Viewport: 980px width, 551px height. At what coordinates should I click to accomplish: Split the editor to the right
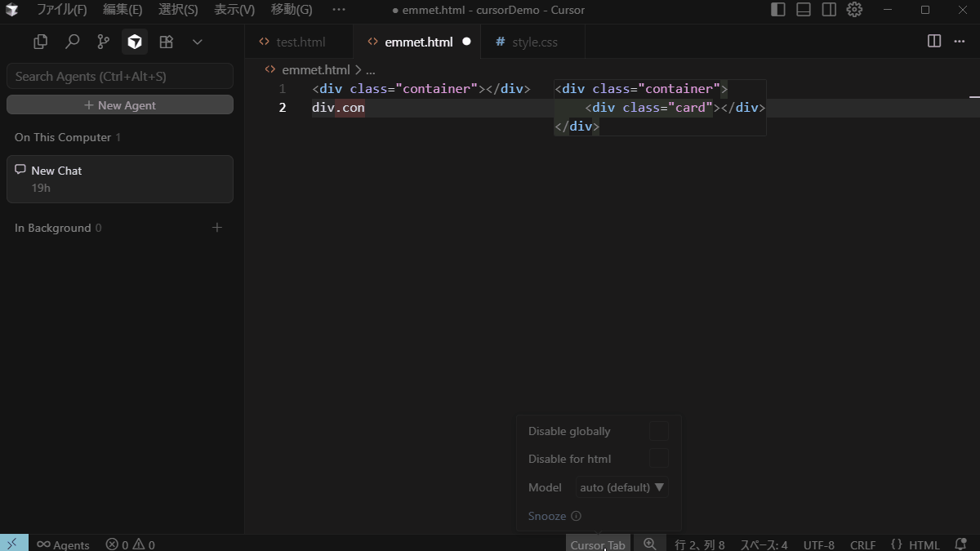(934, 41)
